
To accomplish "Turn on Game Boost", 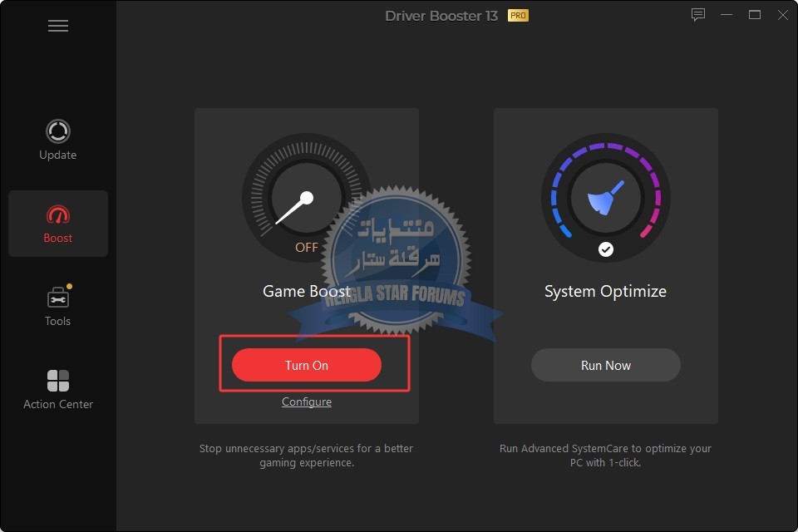I will click(306, 365).
